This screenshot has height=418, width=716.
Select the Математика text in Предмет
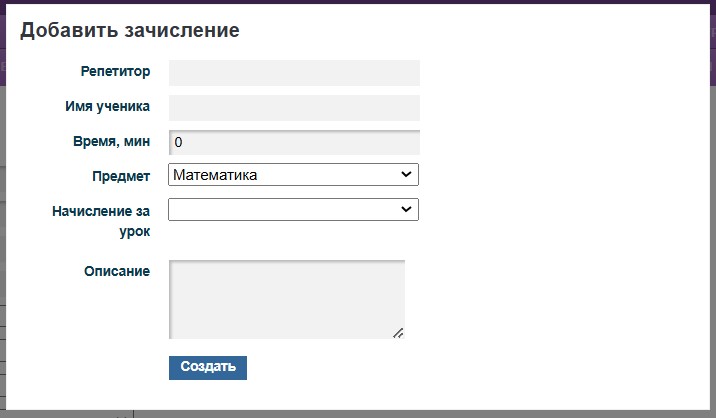pos(215,175)
